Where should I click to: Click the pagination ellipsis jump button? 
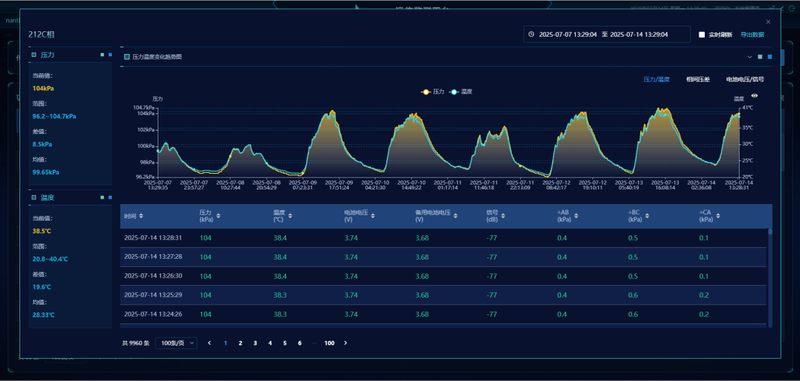pos(314,343)
